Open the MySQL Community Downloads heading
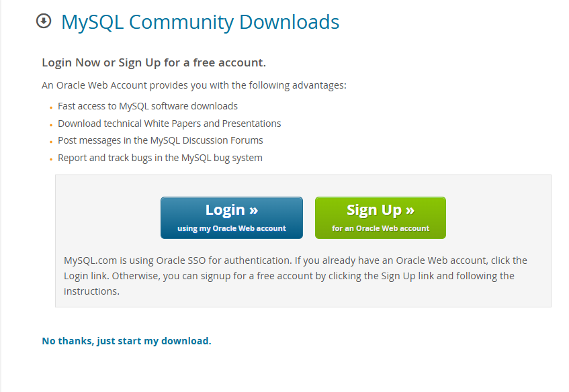569x392 pixels. click(x=200, y=22)
